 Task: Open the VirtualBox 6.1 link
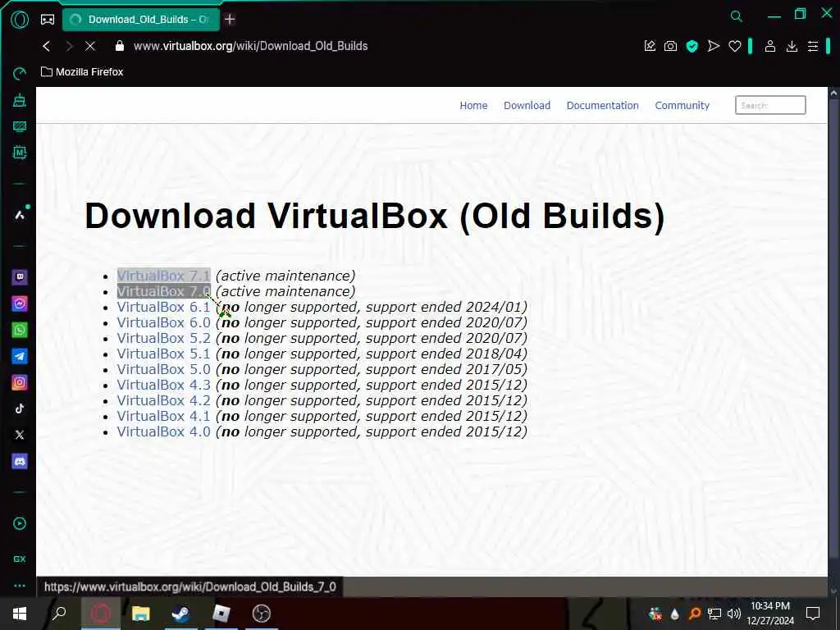[x=163, y=307]
